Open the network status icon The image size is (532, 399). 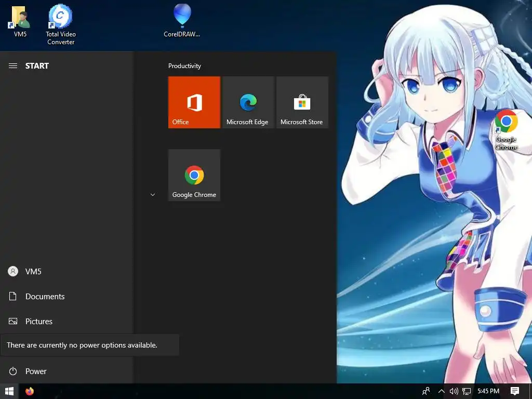tap(467, 391)
